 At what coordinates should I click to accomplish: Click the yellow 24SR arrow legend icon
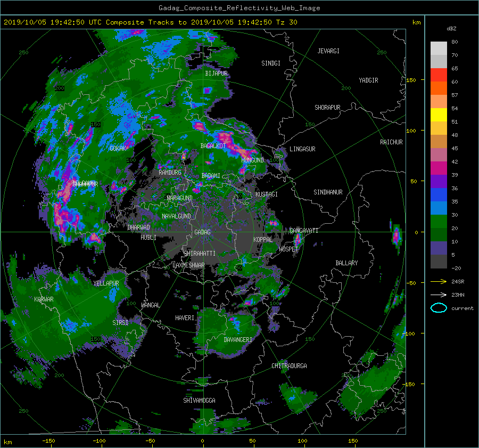[439, 281]
